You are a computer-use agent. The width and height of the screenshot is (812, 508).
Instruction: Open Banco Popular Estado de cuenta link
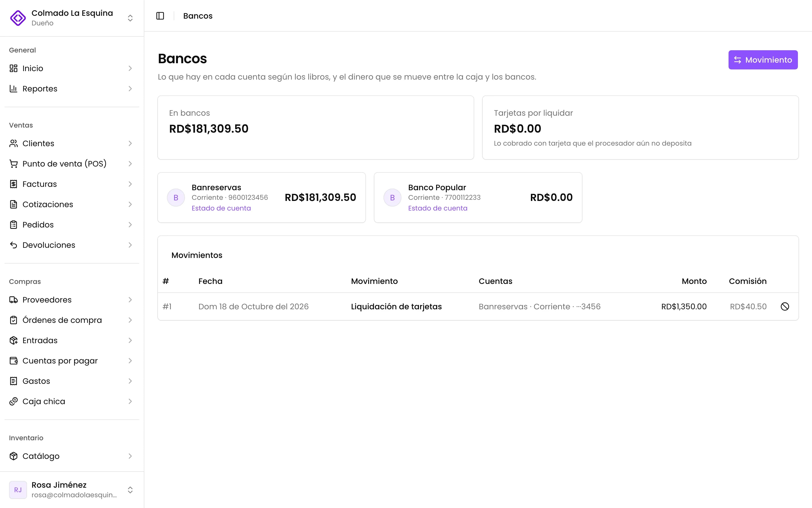438,208
